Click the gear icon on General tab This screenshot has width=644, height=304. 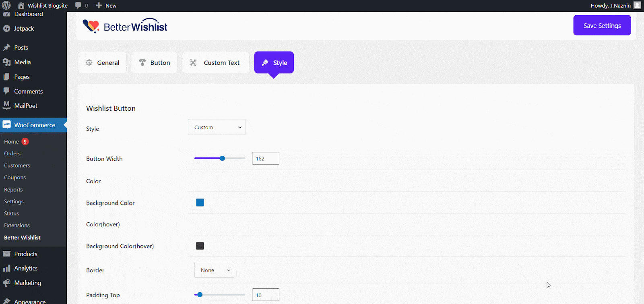pyautogui.click(x=89, y=63)
